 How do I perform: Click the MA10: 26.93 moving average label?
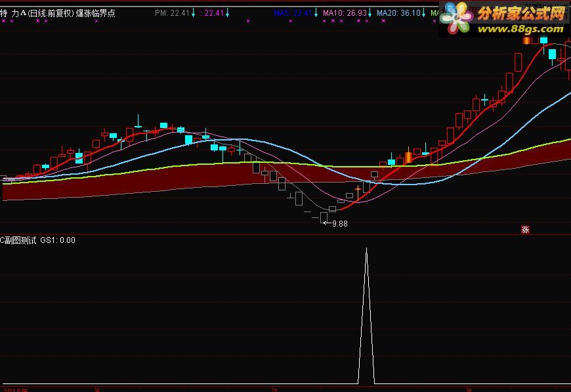pos(345,13)
